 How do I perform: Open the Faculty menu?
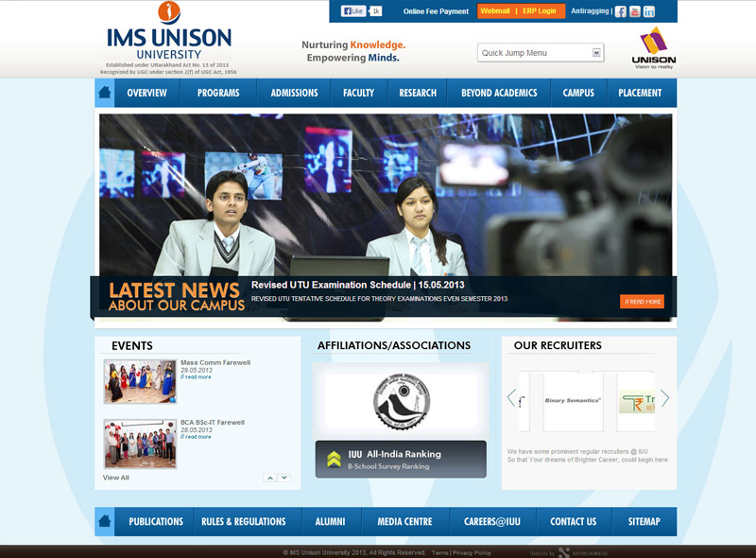point(359,93)
